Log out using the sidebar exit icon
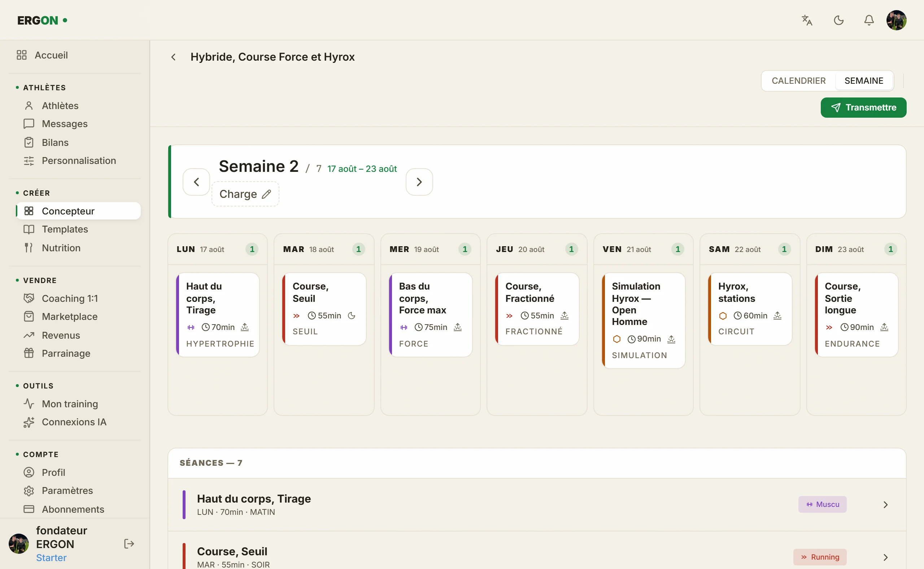The height and width of the screenshot is (569, 924). pyautogui.click(x=129, y=544)
